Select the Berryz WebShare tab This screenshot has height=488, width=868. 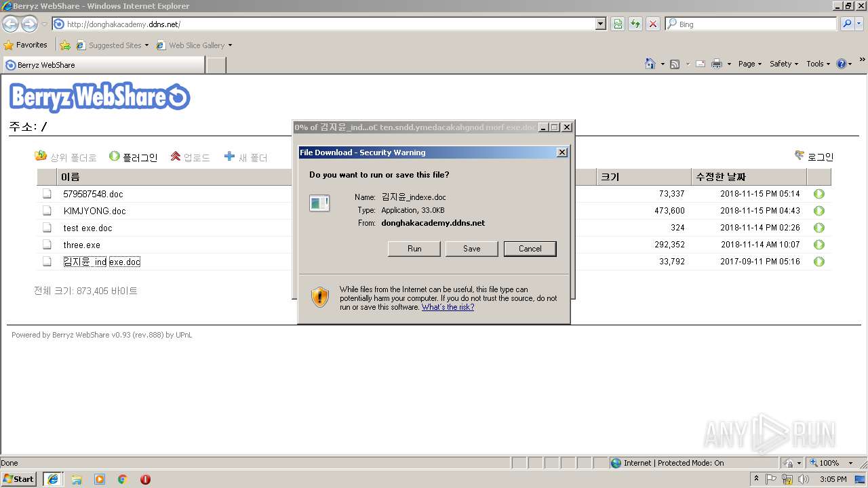click(104, 65)
